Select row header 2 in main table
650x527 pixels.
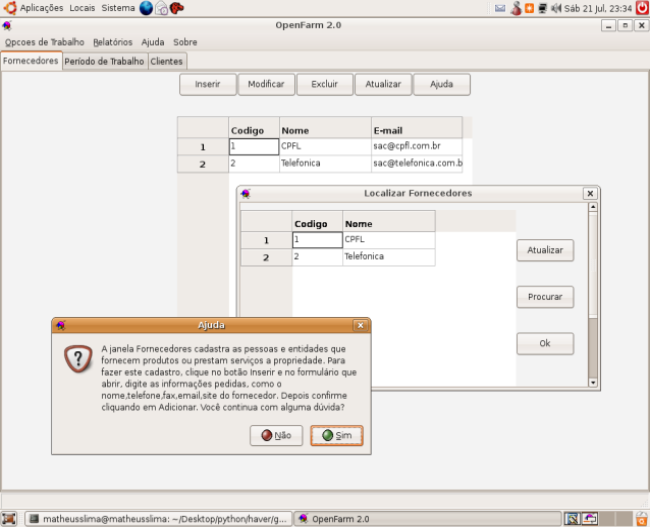point(203,164)
